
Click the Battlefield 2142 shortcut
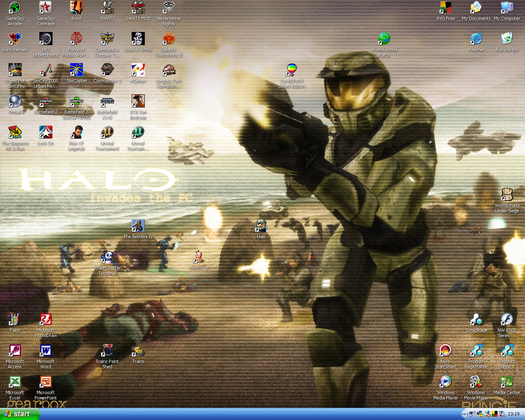click(x=107, y=107)
